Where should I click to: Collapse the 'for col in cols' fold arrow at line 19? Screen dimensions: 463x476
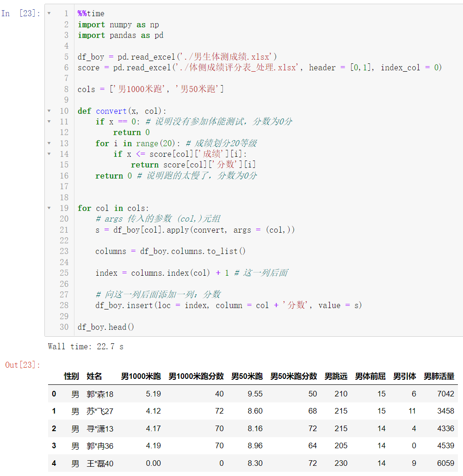49,208
